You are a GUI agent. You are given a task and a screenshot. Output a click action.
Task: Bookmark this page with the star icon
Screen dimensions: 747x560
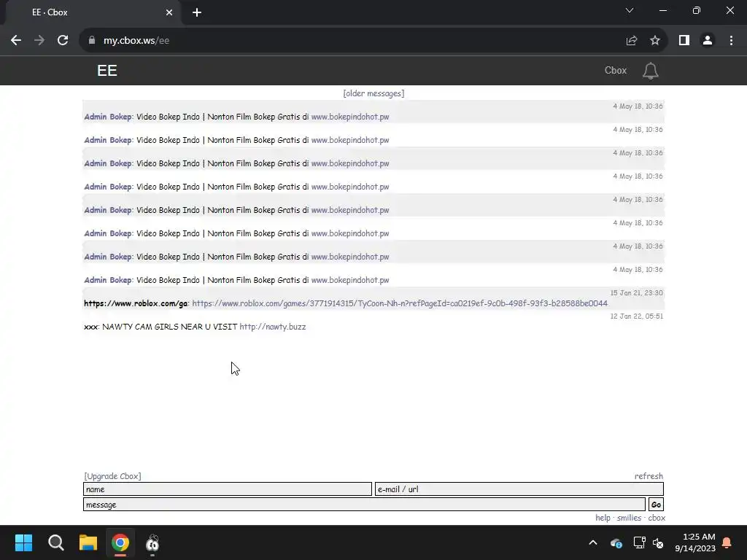click(x=655, y=41)
